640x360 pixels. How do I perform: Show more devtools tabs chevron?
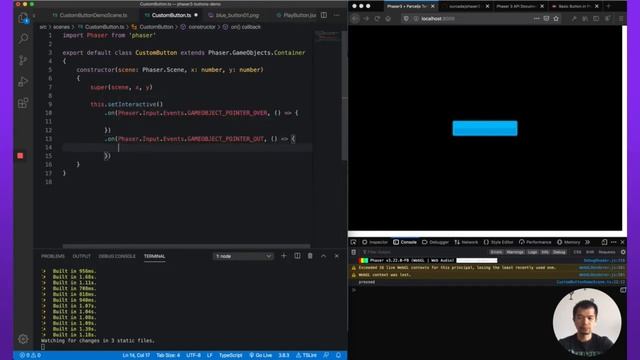tap(587, 242)
